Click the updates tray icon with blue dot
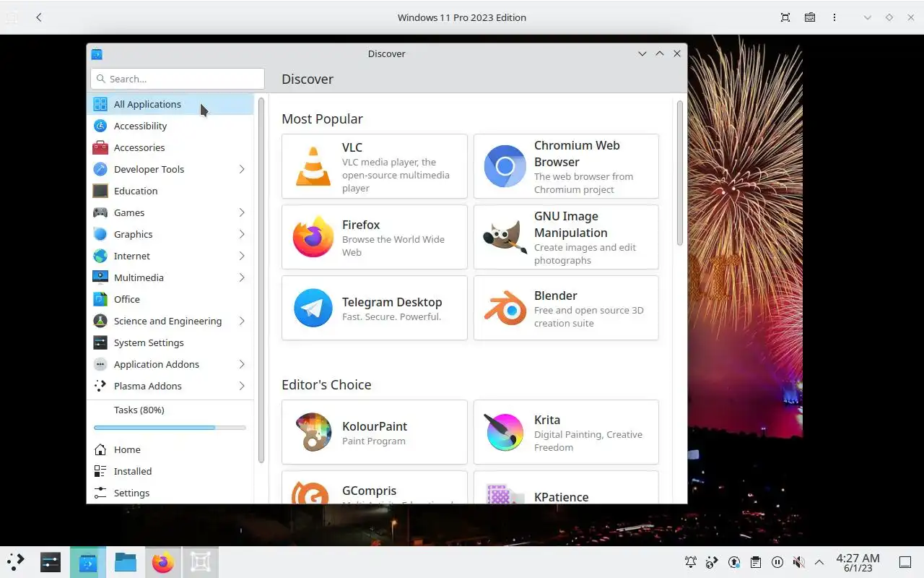 point(734,562)
